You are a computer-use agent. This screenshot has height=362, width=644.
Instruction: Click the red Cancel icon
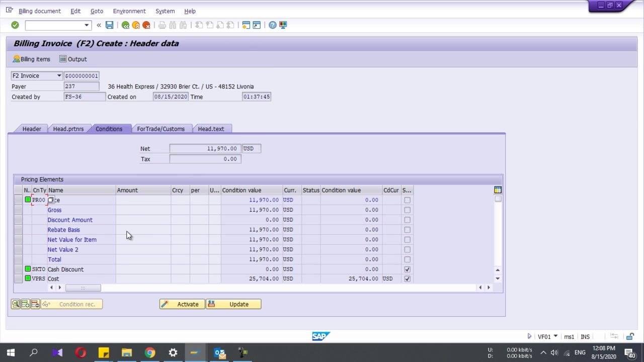[x=146, y=25]
